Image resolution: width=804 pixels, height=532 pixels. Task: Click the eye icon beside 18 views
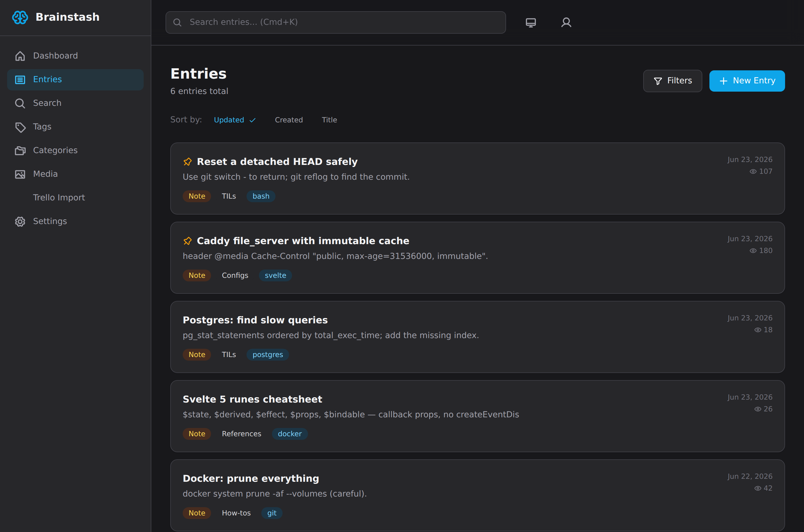click(758, 330)
